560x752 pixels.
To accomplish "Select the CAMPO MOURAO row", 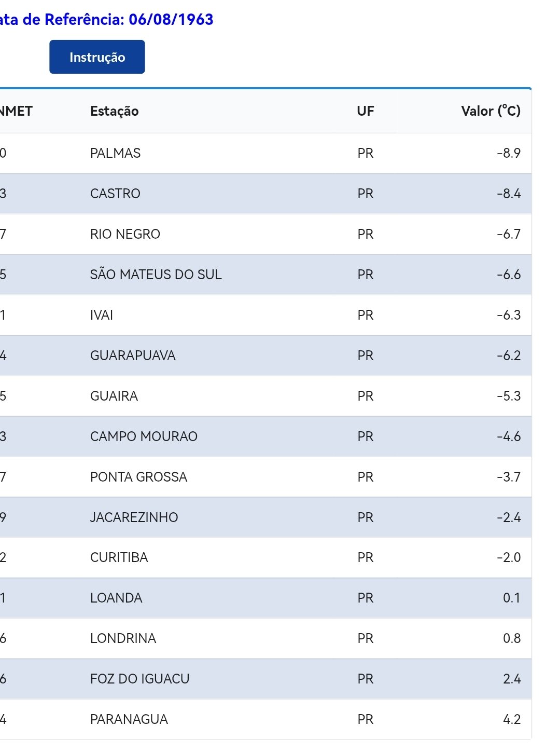I will [x=265, y=436].
